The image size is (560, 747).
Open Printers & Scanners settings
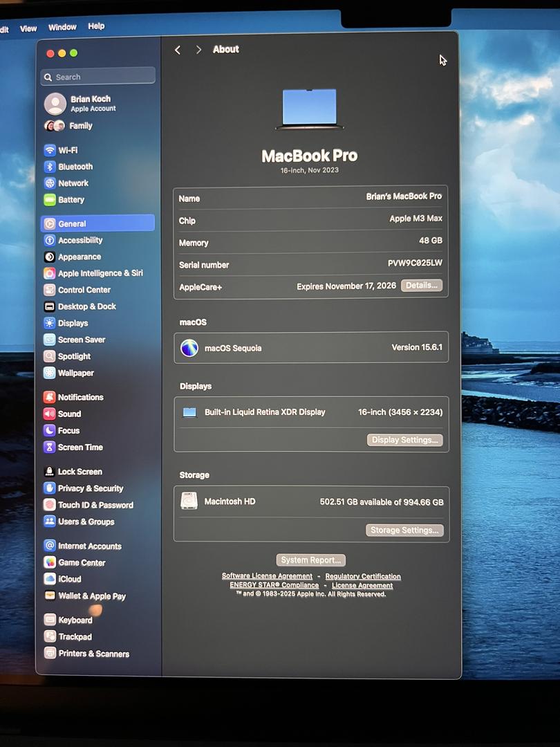coord(93,654)
